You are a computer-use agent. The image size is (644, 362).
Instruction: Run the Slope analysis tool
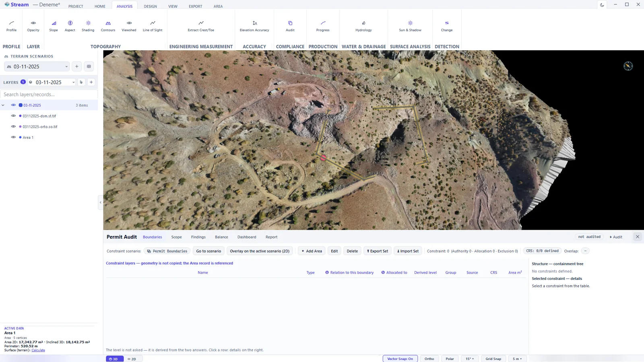click(54, 26)
